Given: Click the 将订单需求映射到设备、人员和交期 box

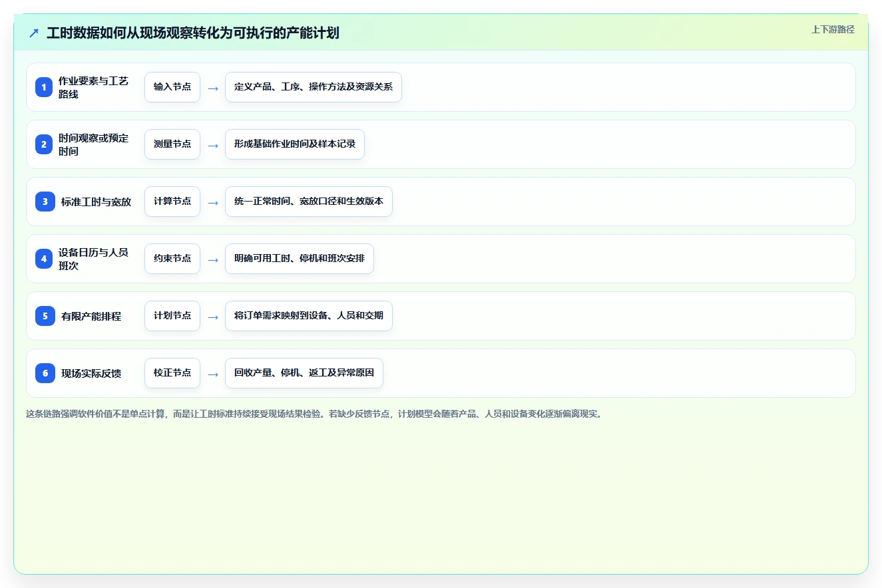Looking at the screenshot, I should [x=309, y=316].
